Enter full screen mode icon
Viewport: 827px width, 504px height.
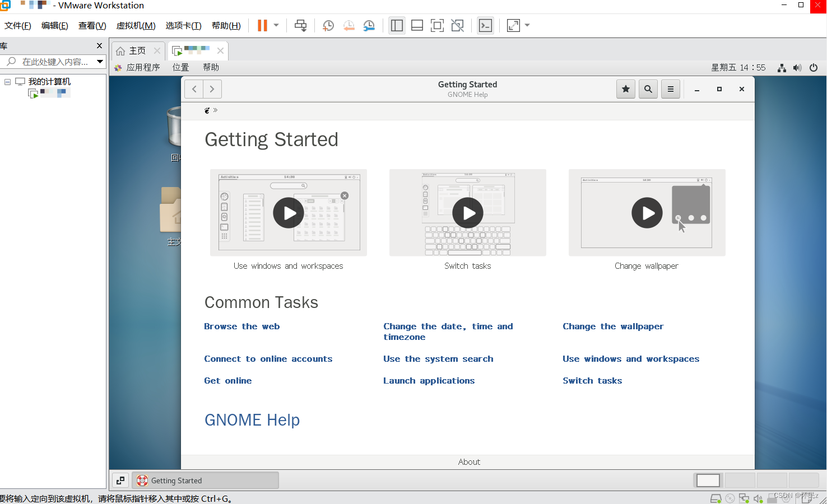click(437, 25)
